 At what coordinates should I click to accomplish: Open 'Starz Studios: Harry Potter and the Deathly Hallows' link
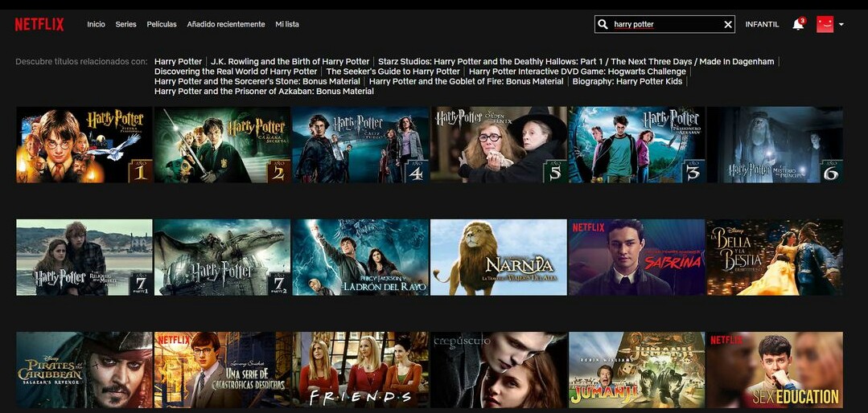576,61
